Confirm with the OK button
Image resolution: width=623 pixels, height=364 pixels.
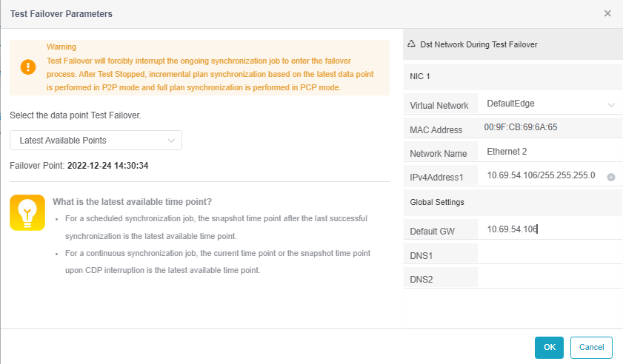tap(549, 347)
